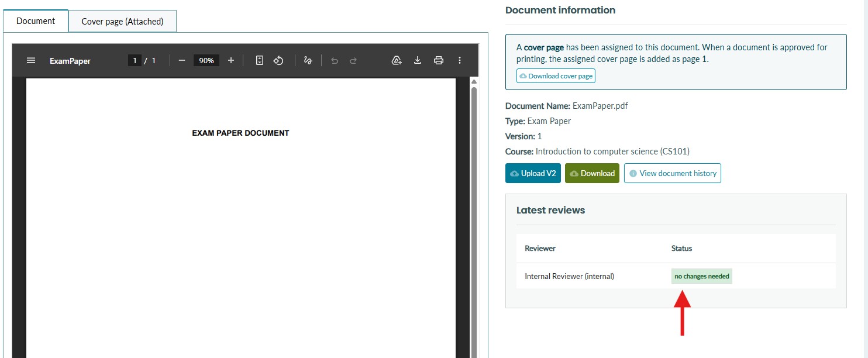Download the PDF from viewer toolbar

pos(418,60)
